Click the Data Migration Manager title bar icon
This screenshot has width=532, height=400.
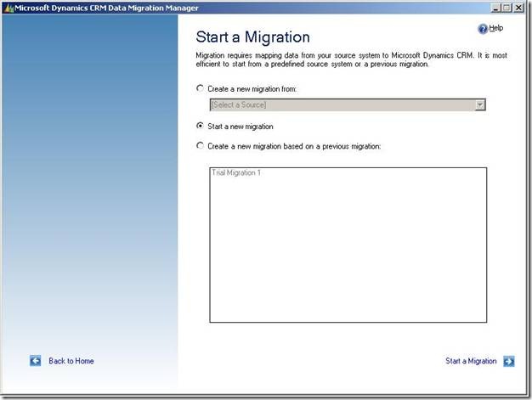[x=8, y=7]
